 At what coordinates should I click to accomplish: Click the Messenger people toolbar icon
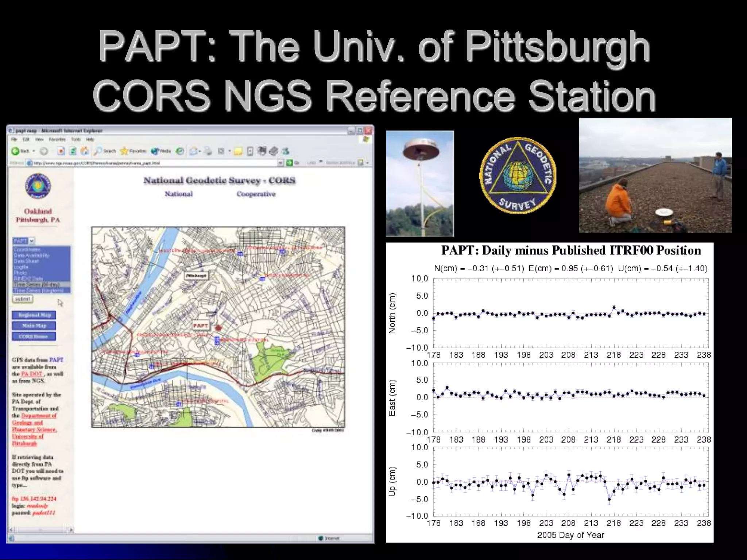point(286,151)
